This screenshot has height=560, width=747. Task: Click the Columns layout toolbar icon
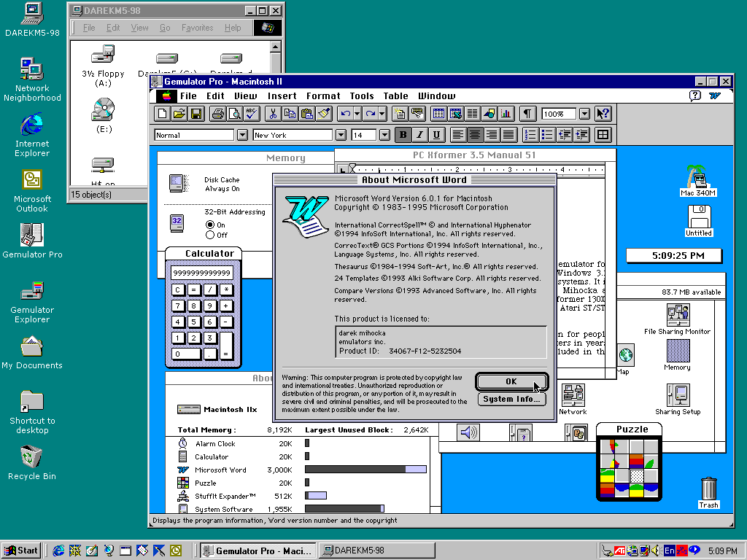click(473, 114)
